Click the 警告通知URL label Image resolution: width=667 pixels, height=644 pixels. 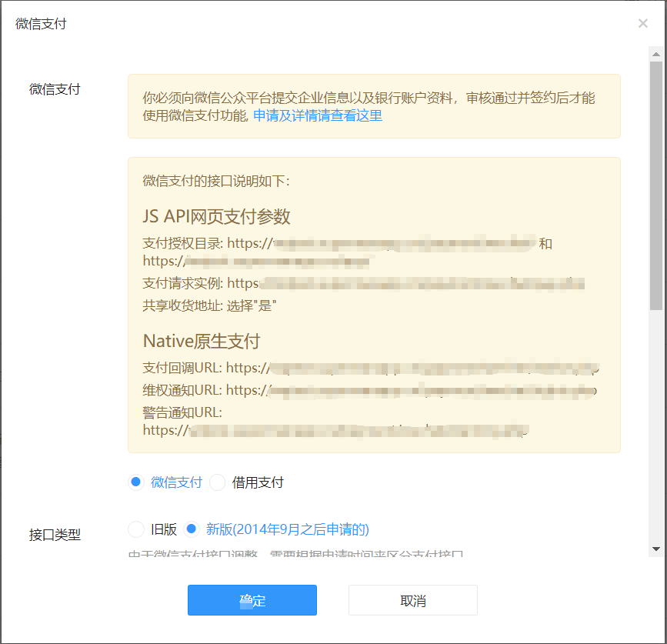[182, 412]
